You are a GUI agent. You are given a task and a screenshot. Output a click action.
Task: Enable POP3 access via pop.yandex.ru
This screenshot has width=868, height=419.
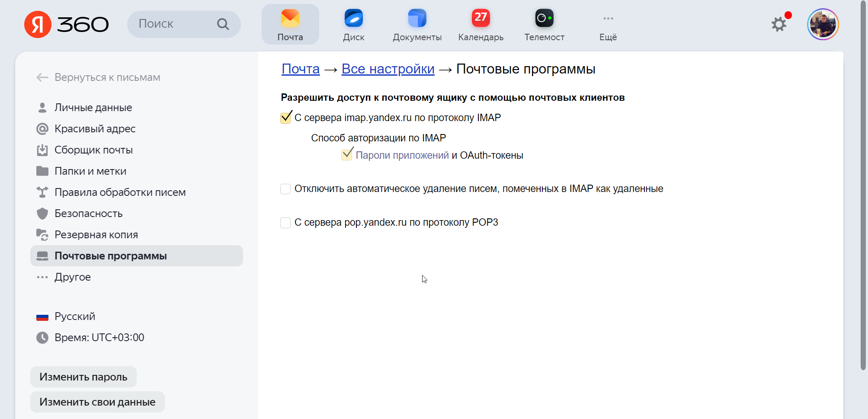285,223
